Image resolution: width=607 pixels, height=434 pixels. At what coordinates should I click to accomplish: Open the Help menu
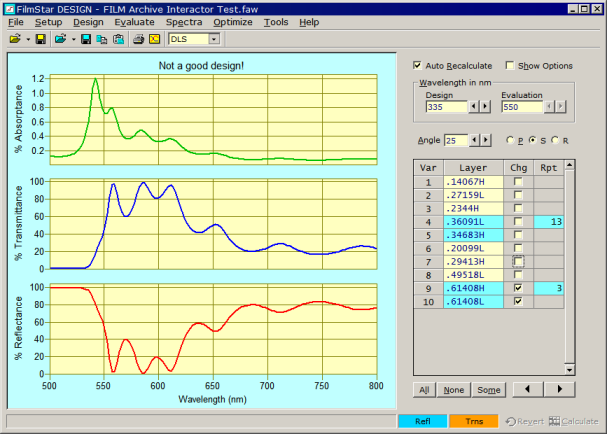coord(309,22)
